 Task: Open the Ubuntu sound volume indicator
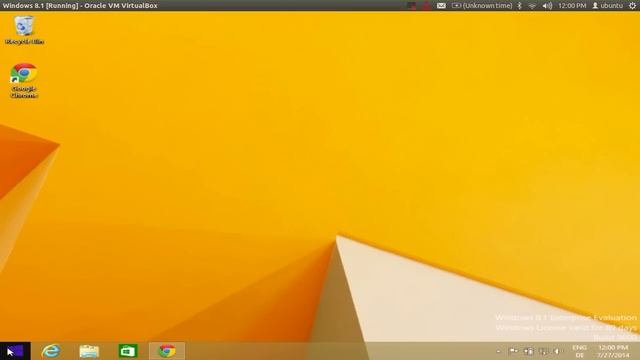[547, 6]
